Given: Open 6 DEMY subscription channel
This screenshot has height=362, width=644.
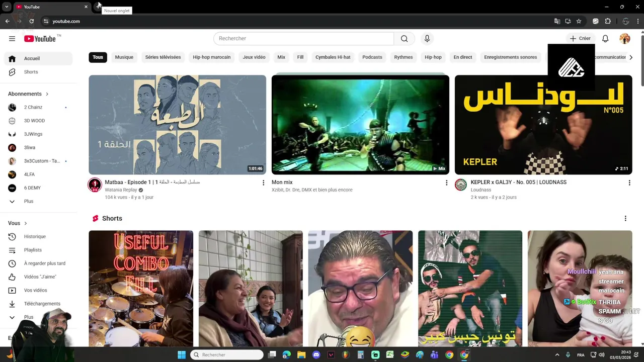Looking at the screenshot, I should tap(39, 188).
